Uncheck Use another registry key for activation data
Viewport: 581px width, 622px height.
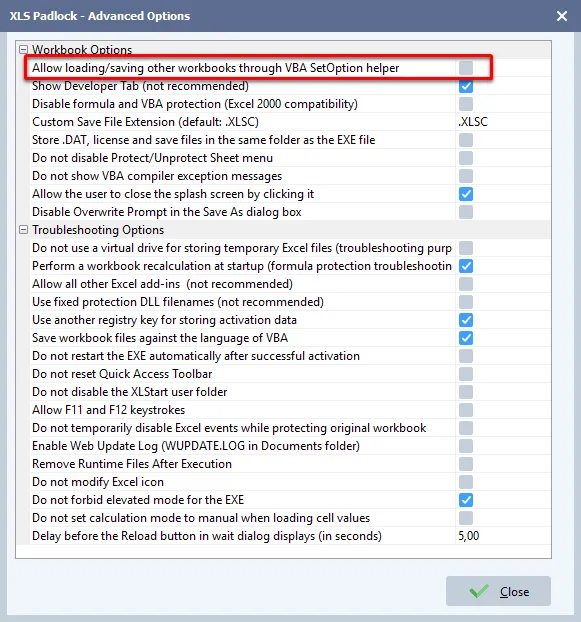466,320
